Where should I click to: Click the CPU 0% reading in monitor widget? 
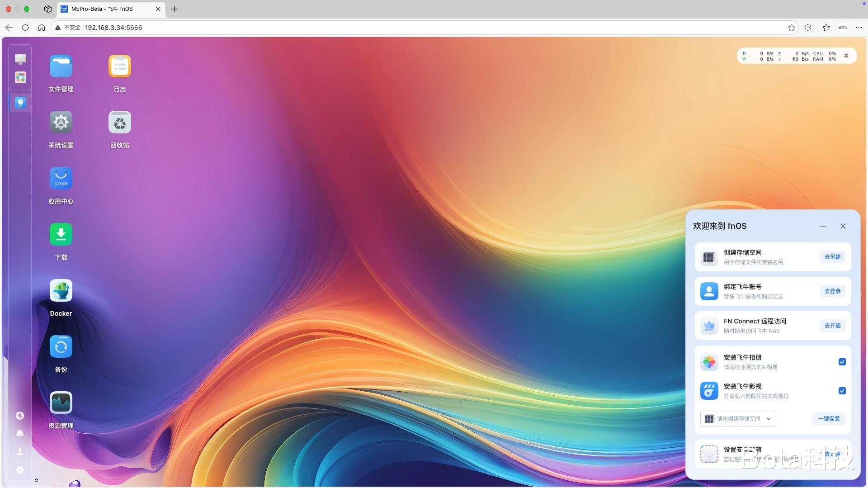coord(825,53)
